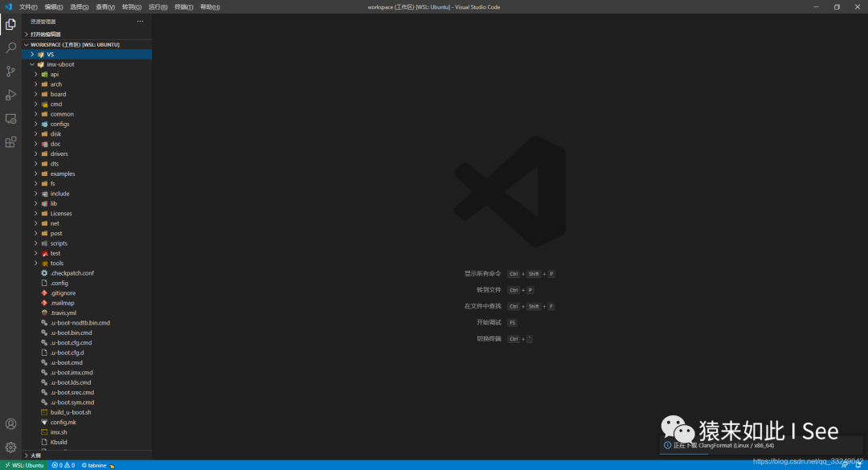Expand the VS folder
Screen dimensions: 868x470
click(x=87, y=55)
